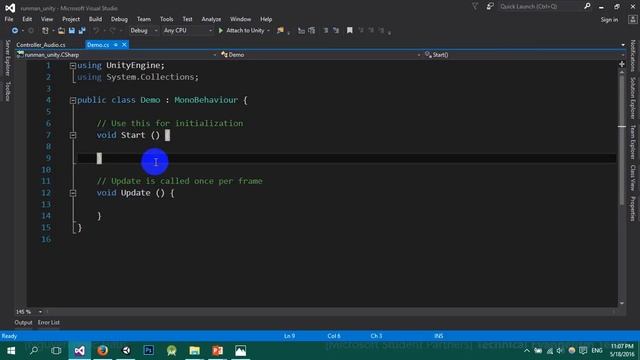Screen dimensions: 640x360
Task: Collapse the using directives region
Action: click(x=73, y=66)
